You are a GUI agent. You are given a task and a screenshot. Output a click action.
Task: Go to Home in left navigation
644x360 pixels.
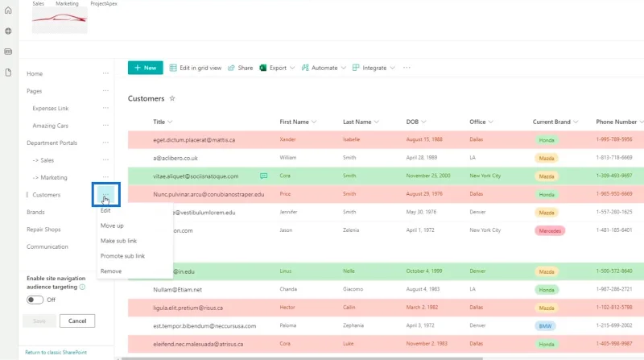[x=35, y=73]
